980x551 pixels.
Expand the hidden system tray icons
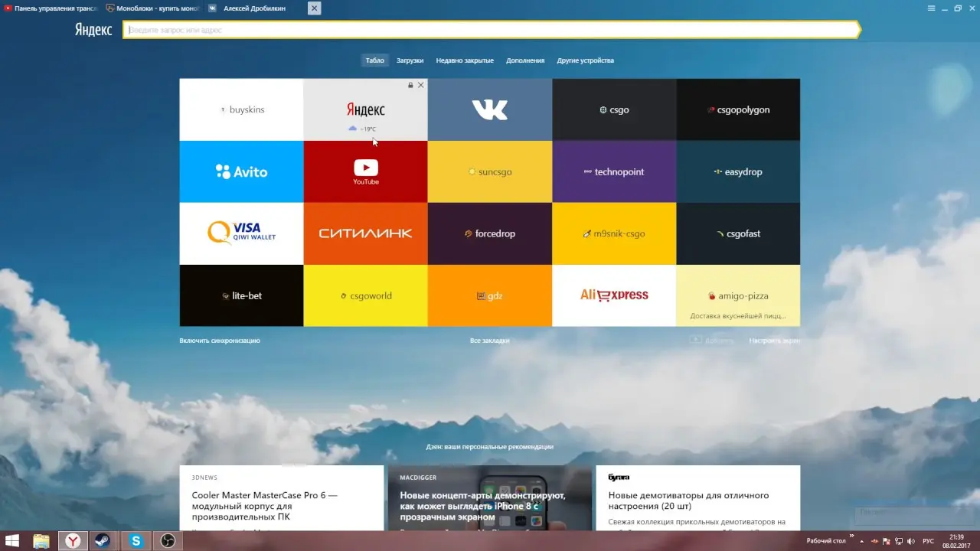tap(861, 541)
